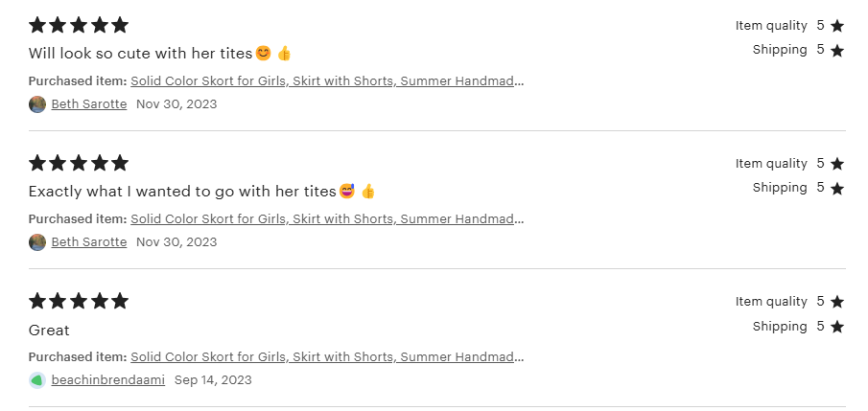Click the five-star rating of the first review
Screen dimensions: 868x411
click(79, 25)
